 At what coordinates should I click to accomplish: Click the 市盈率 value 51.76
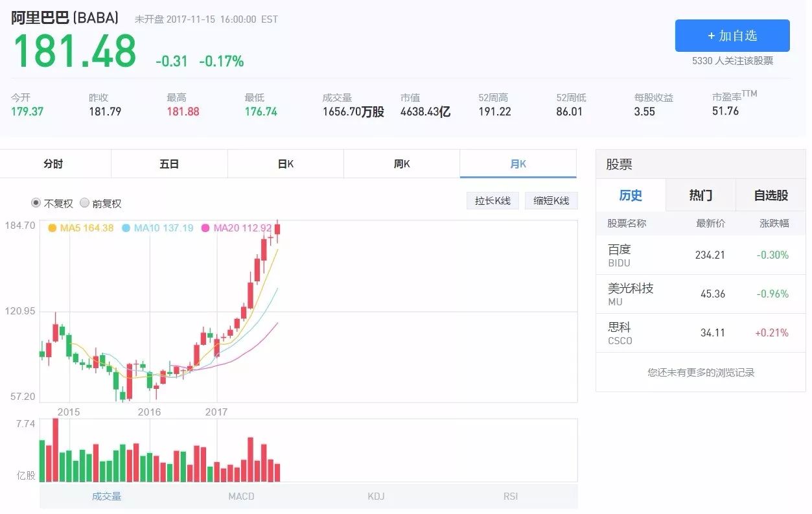click(x=725, y=111)
